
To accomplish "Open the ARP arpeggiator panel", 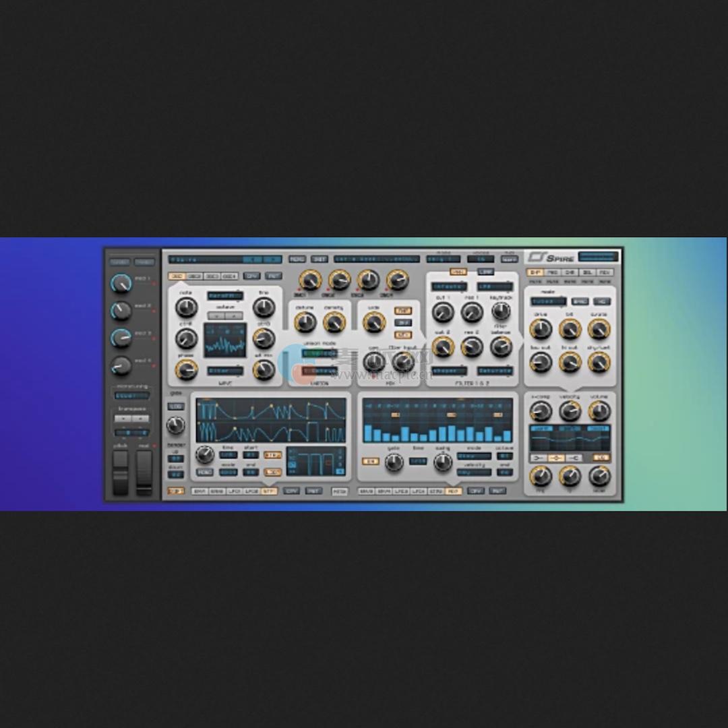I will 453,491.
